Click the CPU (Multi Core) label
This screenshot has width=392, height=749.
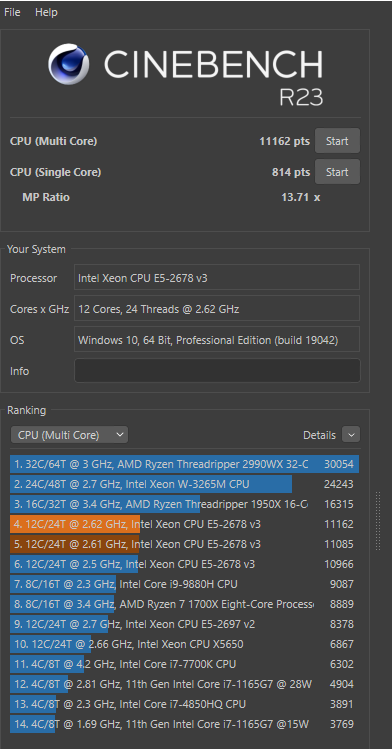[x=53, y=141]
